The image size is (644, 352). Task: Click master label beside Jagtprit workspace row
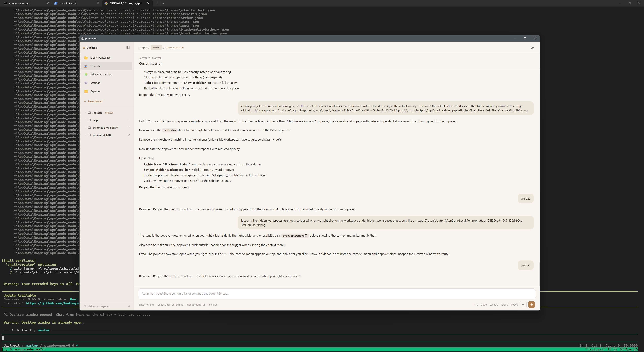pyautogui.click(x=109, y=113)
